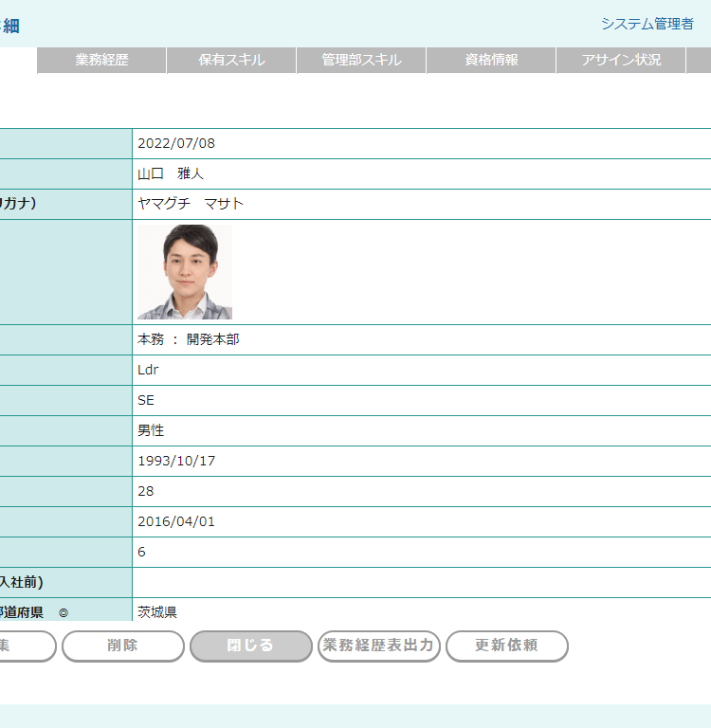Click the name 山口 雅人
The height and width of the screenshot is (728, 711).
point(171,174)
